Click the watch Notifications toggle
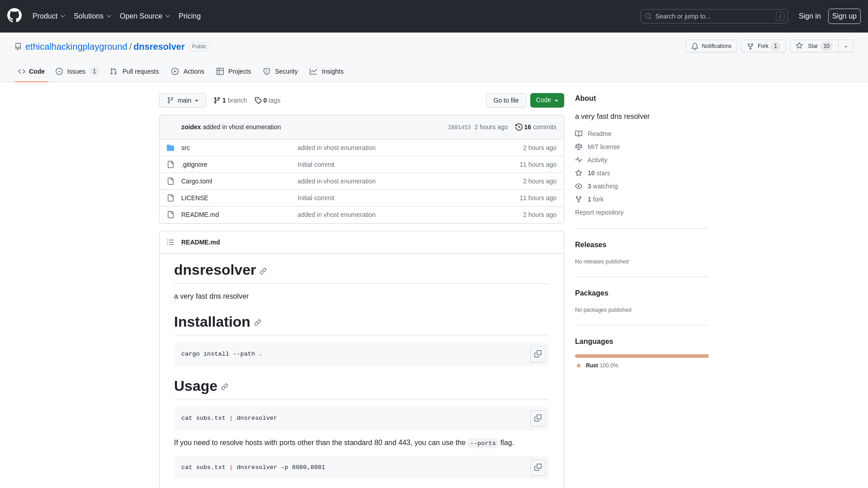868x488 pixels. click(712, 46)
